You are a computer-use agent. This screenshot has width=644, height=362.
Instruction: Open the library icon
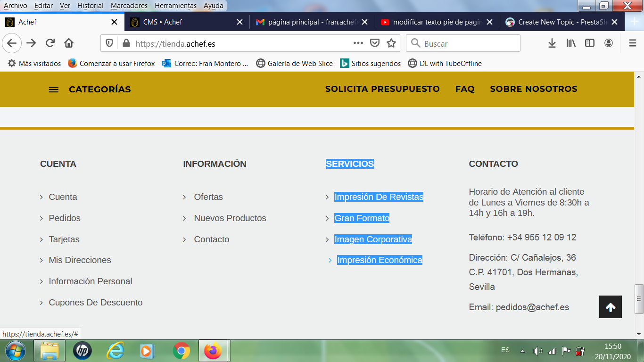point(571,43)
